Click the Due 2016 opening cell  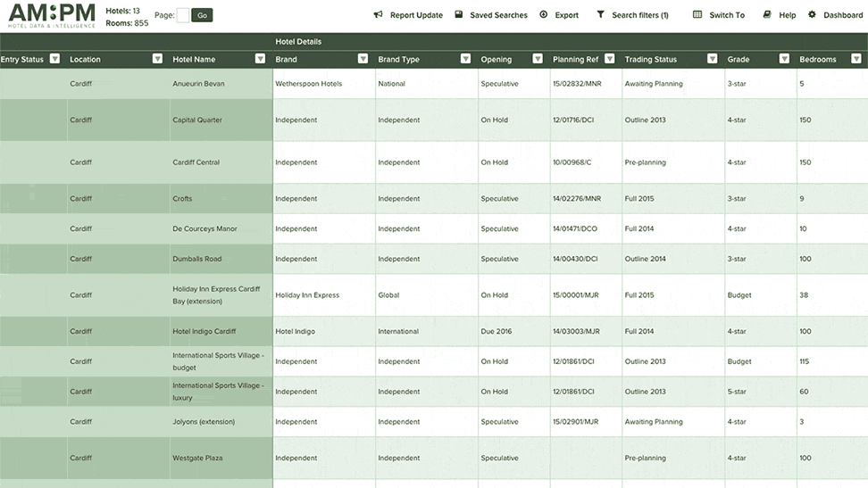point(496,331)
